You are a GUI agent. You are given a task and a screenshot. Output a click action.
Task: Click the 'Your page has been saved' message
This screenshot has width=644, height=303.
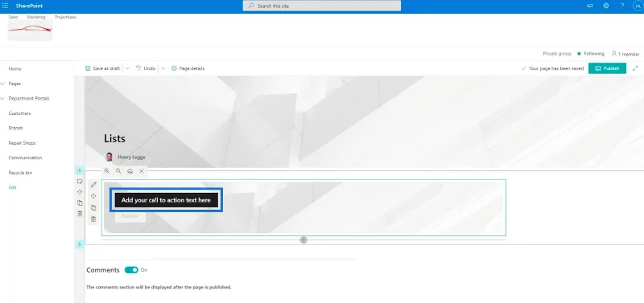click(555, 68)
